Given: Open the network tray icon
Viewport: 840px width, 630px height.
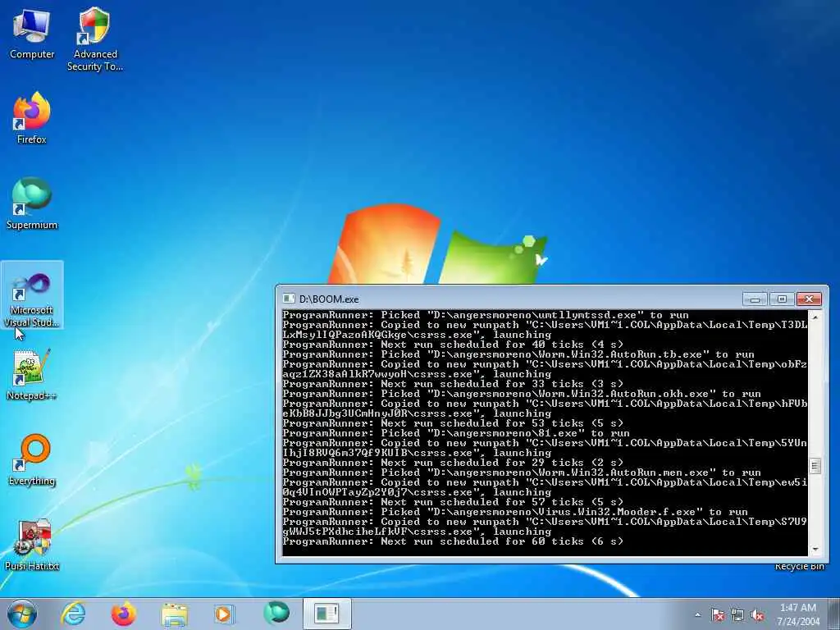Looking at the screenshot, I should click(x=737, y=615).
